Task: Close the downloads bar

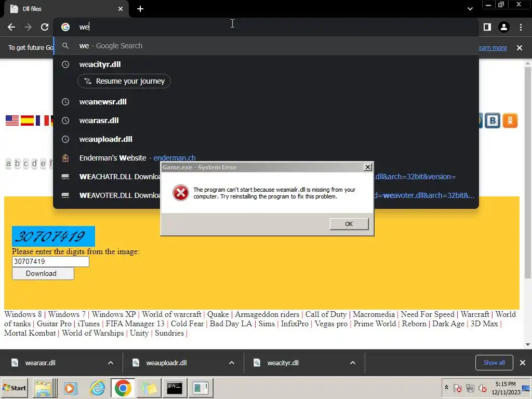Action: click(523, 363)
